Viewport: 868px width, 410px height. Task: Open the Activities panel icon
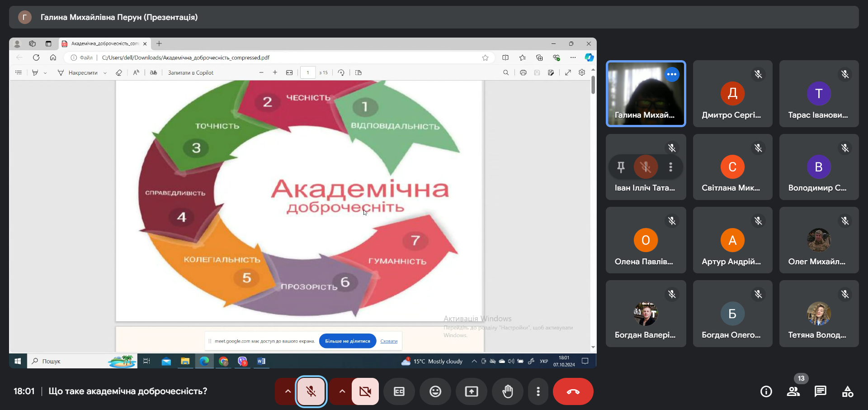tap(848, 391)
